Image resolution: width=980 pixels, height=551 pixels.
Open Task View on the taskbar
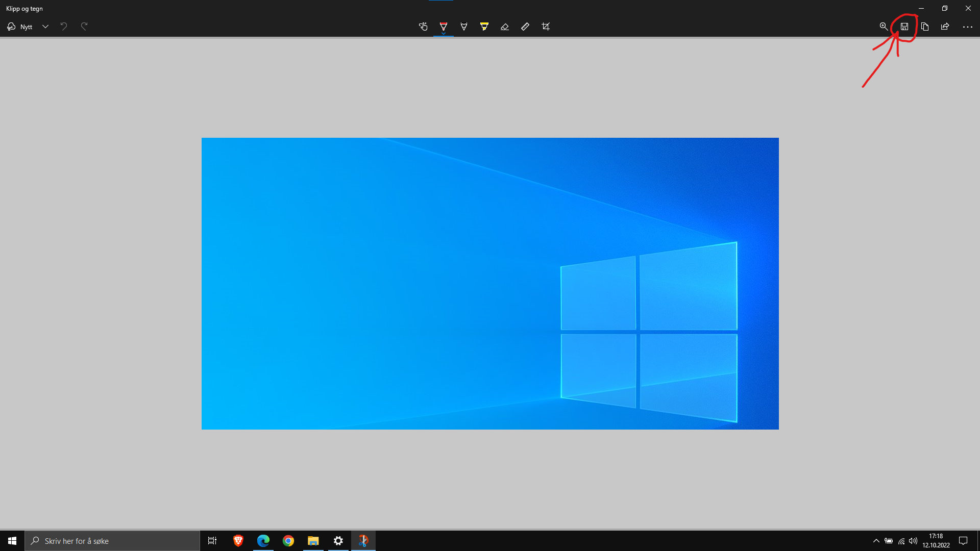[212, 541]
